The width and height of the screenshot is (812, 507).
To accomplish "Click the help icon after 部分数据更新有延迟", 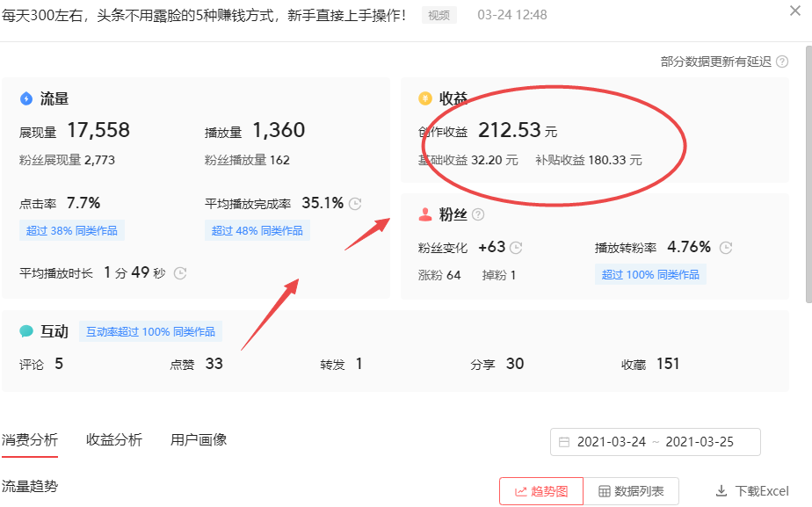I will click(x=782, y=62).
